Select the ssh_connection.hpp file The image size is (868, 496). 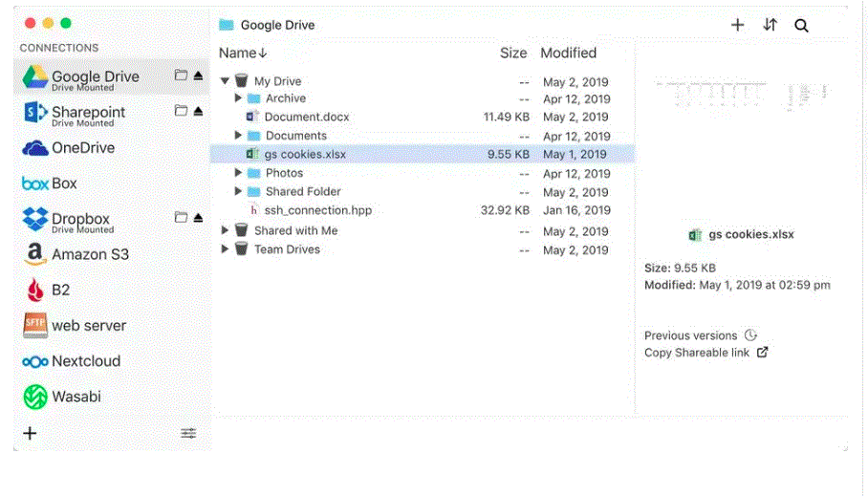(318, 210)
